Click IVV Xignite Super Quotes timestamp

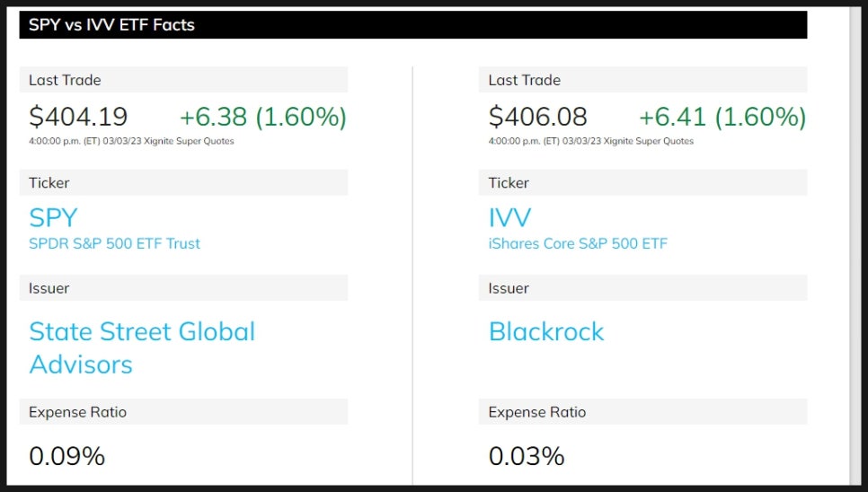pyautogui.click(x=590, y=141)
